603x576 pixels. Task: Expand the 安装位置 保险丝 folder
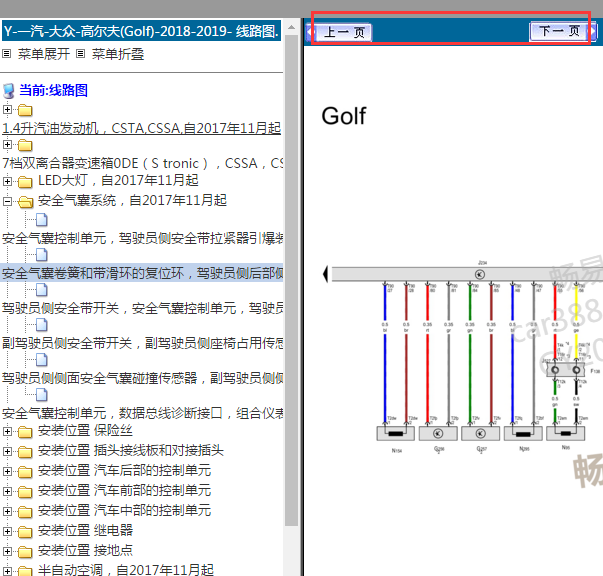click(7, 431)
